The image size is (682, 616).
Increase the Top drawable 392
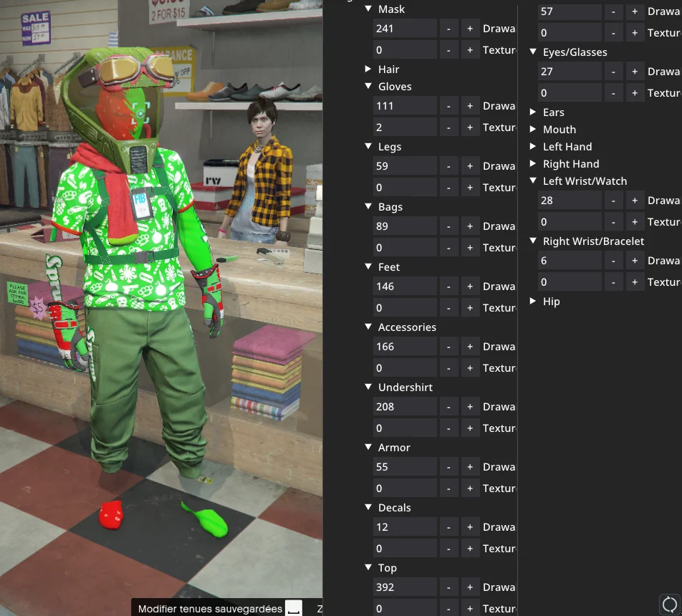[470, 587]
